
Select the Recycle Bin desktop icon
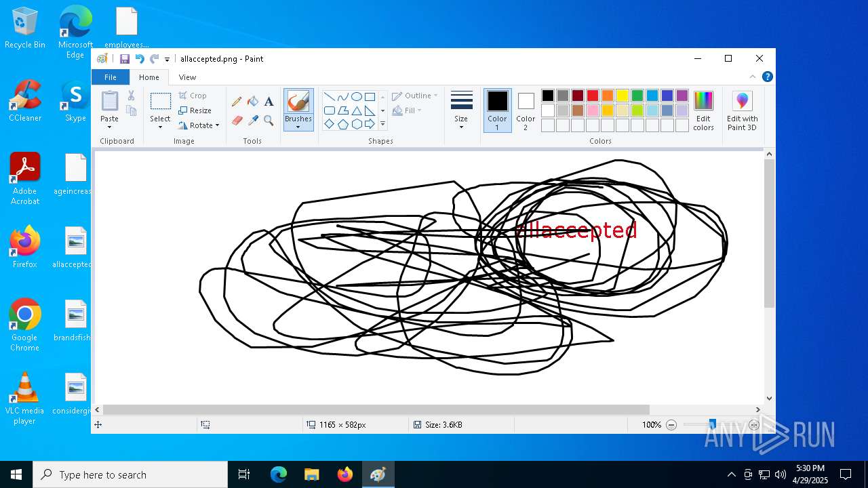[25, 28]
